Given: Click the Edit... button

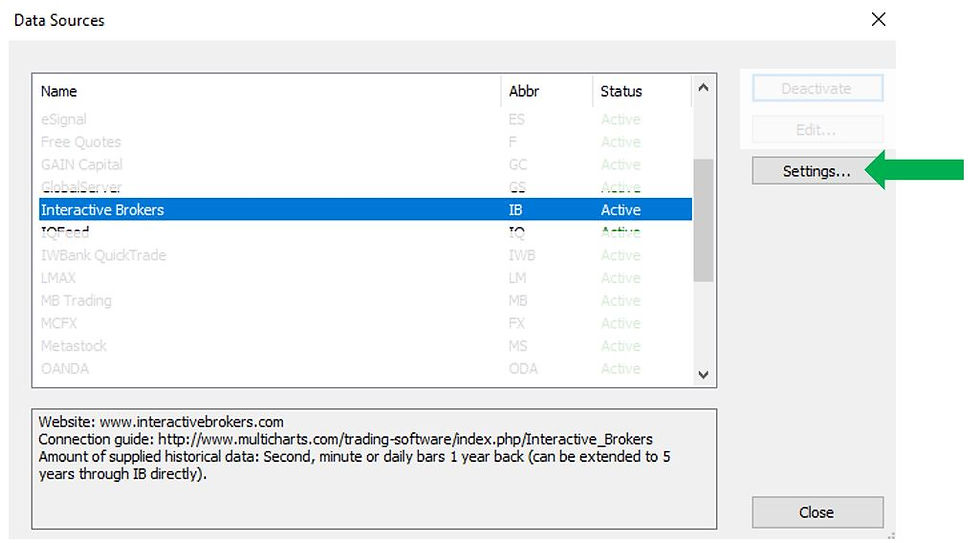Looking at the screenshot, I should pos(817,130).
